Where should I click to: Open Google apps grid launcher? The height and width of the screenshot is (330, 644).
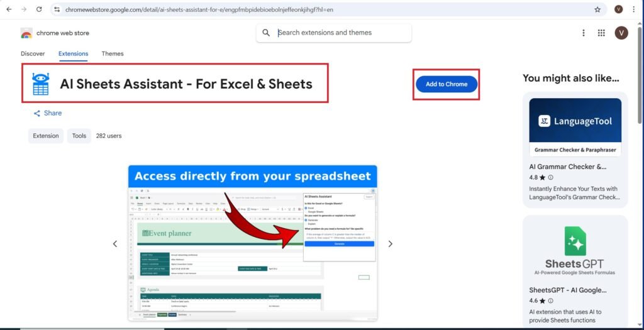click(601, 33)
